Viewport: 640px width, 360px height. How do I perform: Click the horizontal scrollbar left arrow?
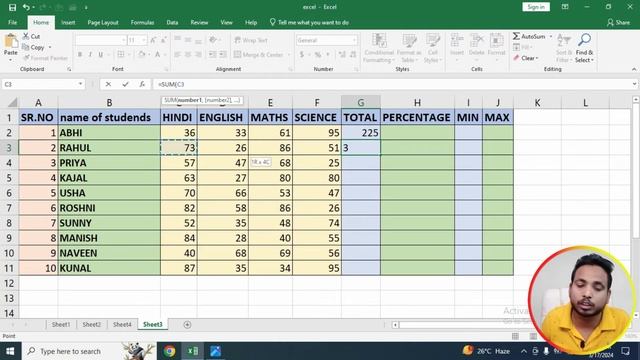coord(395,325)
